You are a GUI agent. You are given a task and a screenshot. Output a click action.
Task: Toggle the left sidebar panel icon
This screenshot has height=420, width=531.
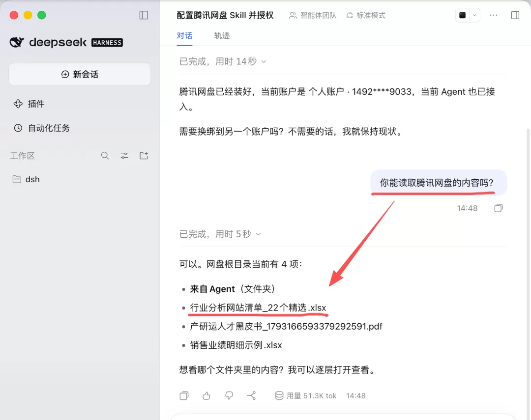point(144,15)
